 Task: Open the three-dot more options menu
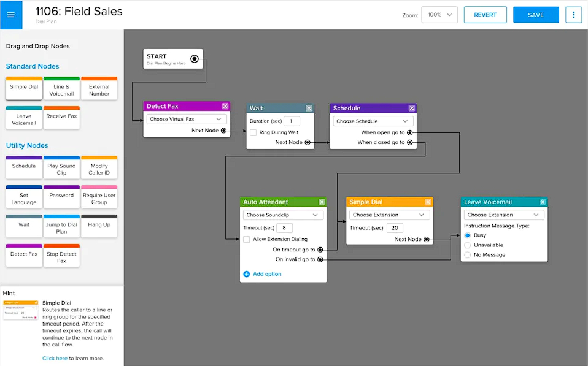click(x=573, y=15)
